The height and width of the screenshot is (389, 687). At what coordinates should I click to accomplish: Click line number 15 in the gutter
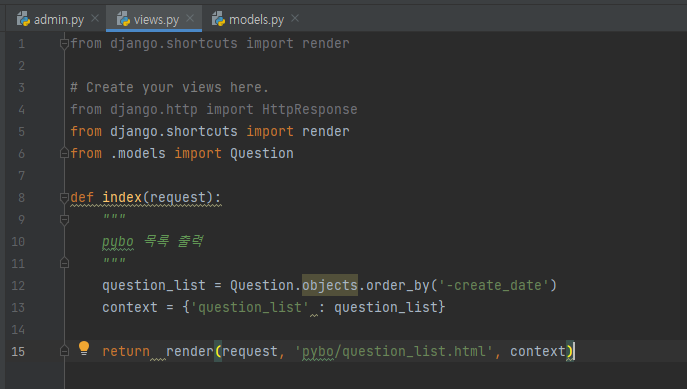[x=18, y=351]
